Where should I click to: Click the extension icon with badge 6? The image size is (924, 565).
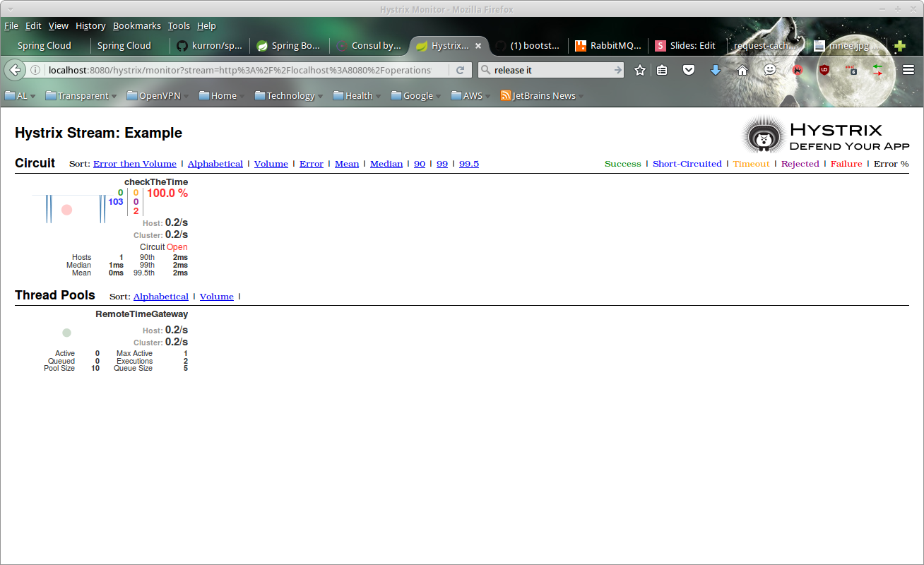point(851,70)
